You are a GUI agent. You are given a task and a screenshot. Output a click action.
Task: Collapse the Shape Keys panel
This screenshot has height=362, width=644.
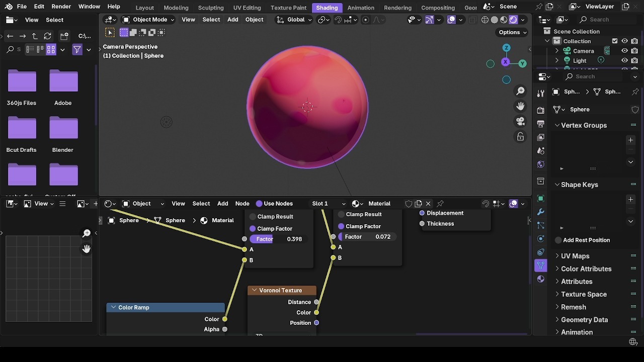pyautogui.click(x=557, y=185)
